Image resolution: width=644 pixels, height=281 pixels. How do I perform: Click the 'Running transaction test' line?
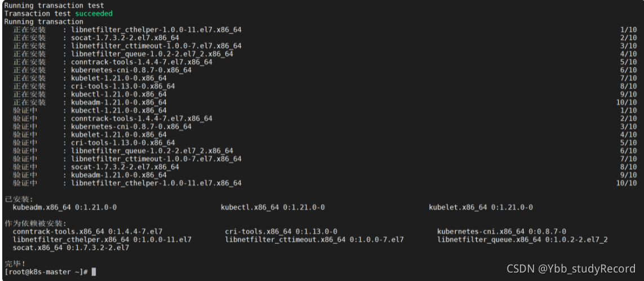tap(54, 6)
